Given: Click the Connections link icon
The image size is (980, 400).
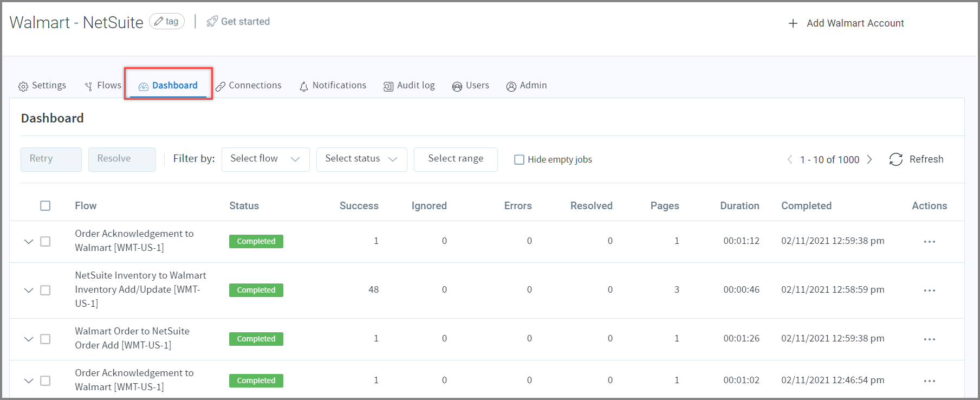Looking at the screenshot, I should 220,87.
